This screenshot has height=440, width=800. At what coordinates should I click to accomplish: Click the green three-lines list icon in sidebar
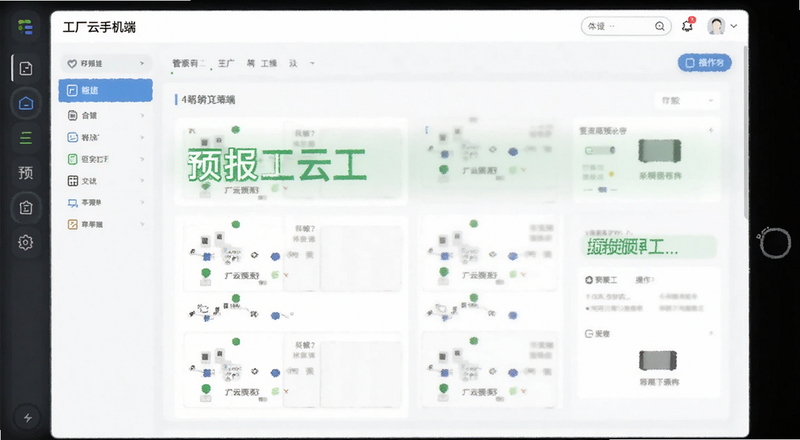[x=26, y=138]
